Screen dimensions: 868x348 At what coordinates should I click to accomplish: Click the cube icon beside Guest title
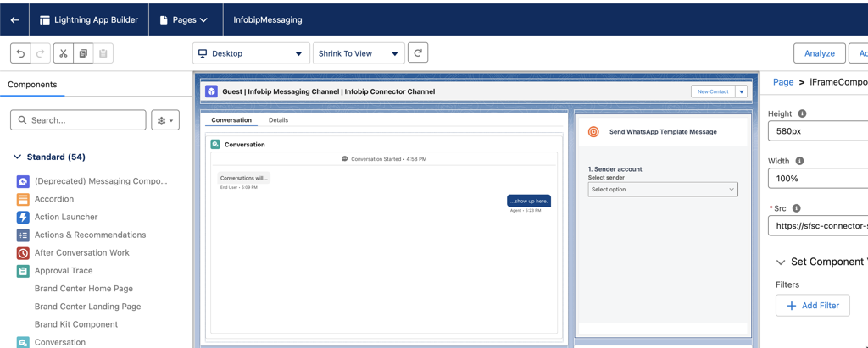click(x=211, y=91)
